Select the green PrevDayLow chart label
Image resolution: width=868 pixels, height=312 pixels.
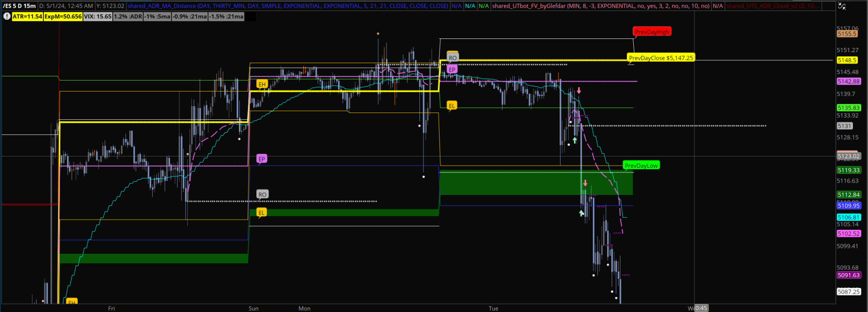point(641,166)
